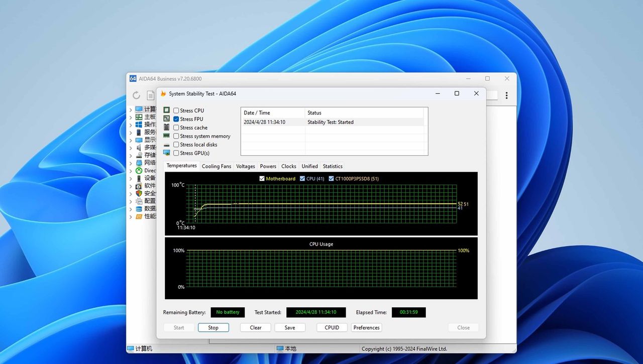
Task: Open the Statistics tab
Action: (333, 166)
